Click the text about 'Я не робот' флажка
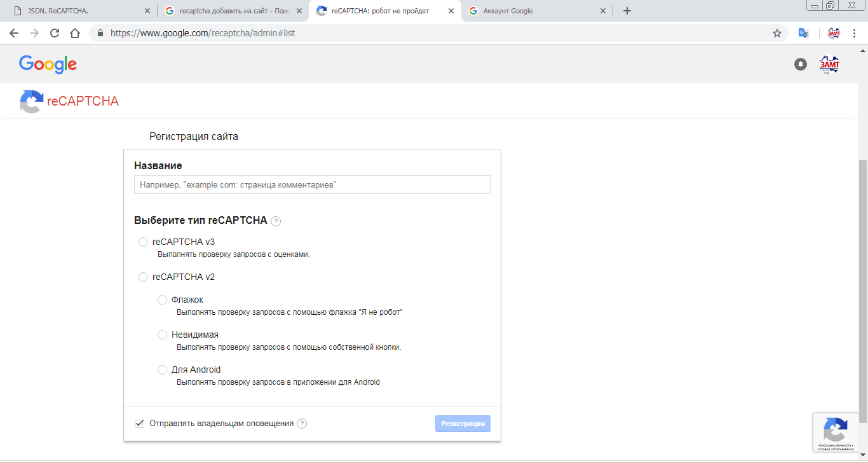The width and height of the screenshot is (868, 463). pos(290,312)
